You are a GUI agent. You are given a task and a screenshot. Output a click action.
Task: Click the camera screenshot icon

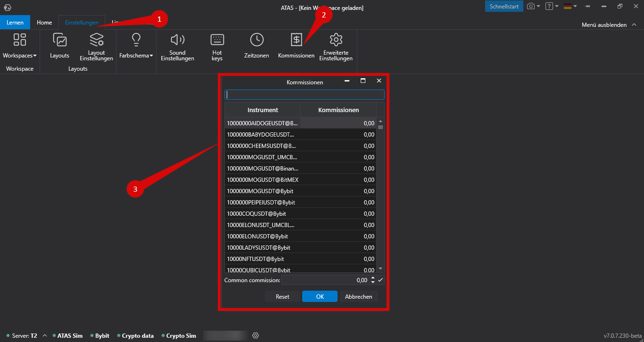coord(531,6)
